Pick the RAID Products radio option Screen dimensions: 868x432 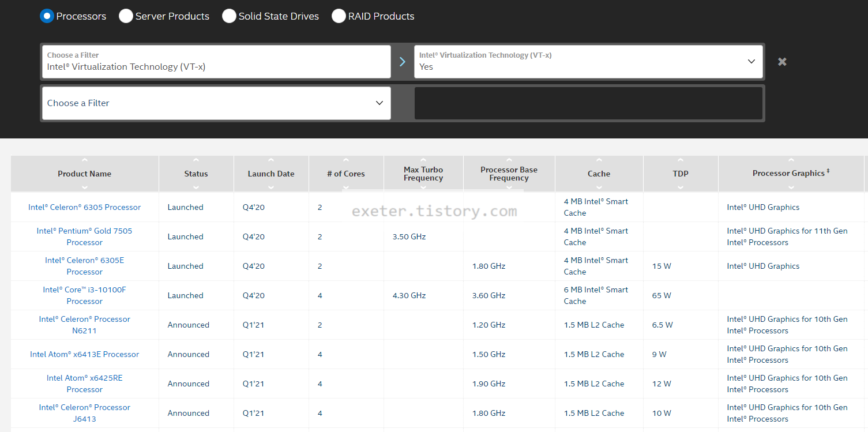(x=339, y=16)
